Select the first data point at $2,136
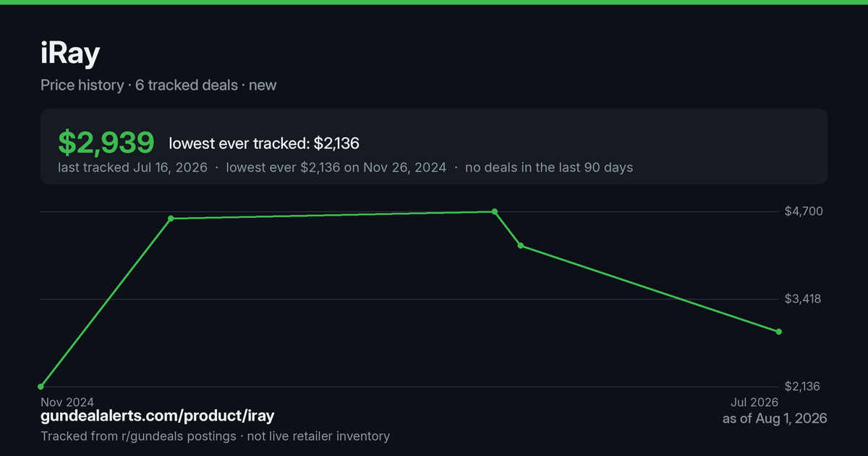Viewport: 868px width, 456px height. pos(41,387)
